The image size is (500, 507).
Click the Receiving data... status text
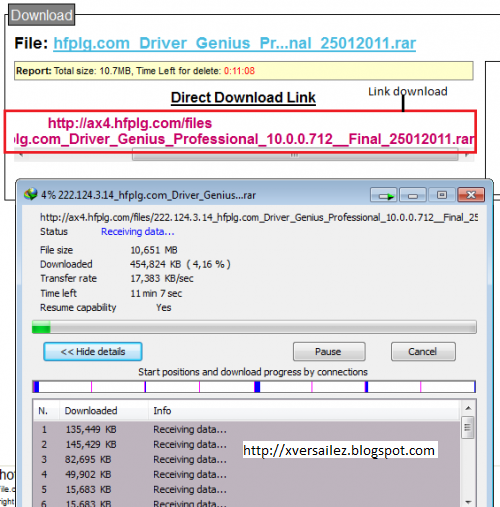138,232
